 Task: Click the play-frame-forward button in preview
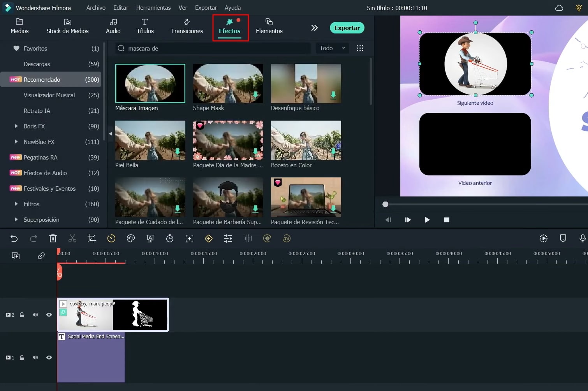pyautogui.click(x=408, y=220)
